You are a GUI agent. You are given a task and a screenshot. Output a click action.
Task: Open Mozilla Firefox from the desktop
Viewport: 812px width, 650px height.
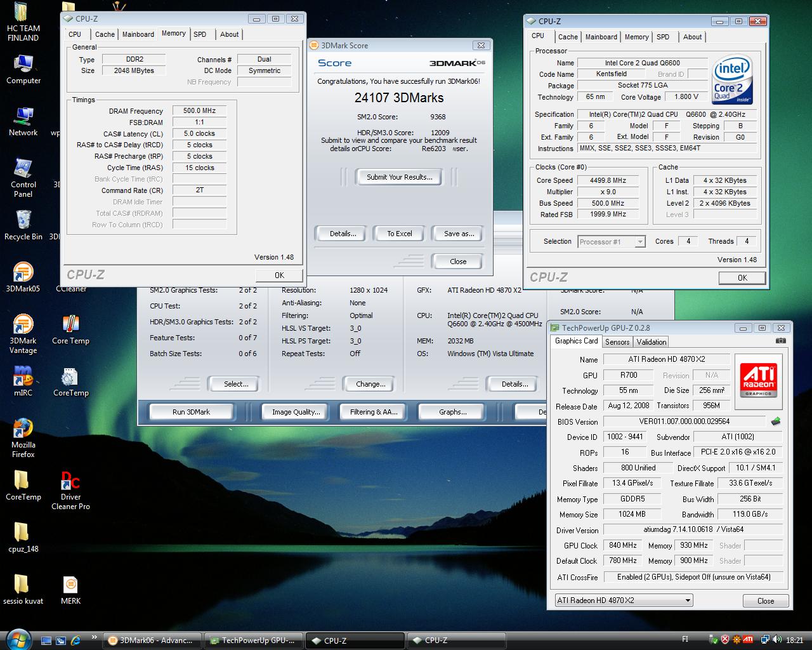(x=23, y=429)
